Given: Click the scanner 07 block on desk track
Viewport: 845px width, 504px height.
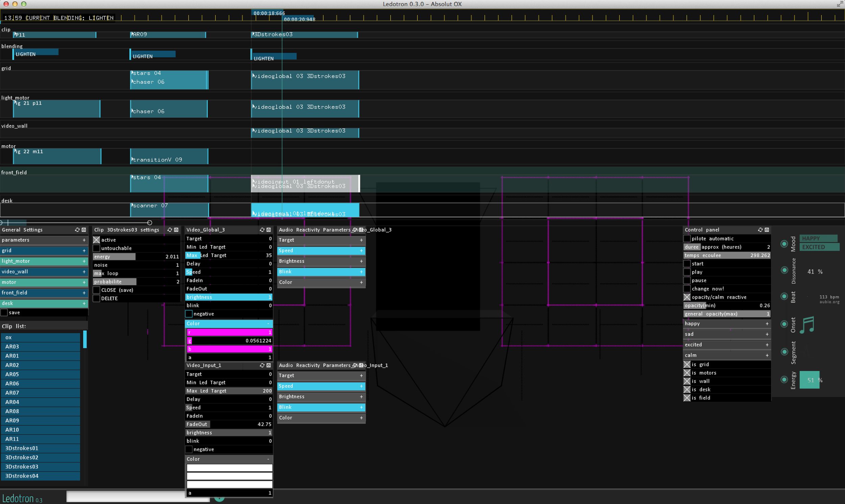Looking at the screenshot, I should [x=169, y=210].
